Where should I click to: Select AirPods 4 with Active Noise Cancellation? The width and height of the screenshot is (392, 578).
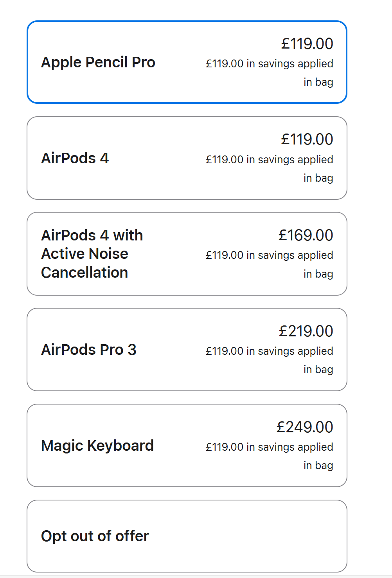(187, 254)
